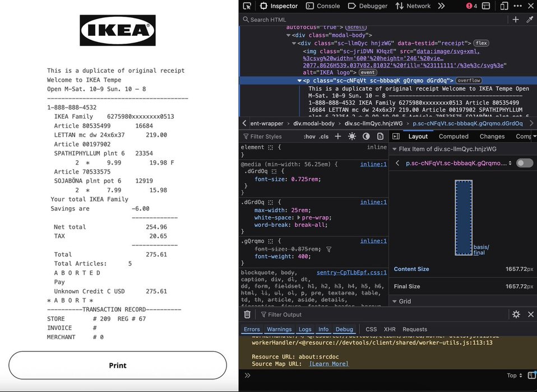Open the Learn More link in console
537x392 pixels.
(329, 363)
